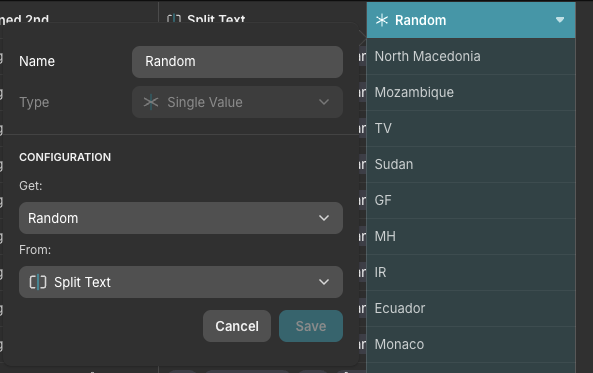
Task: Click the Split Text column header icon
Action: click(x=174, y=19)
